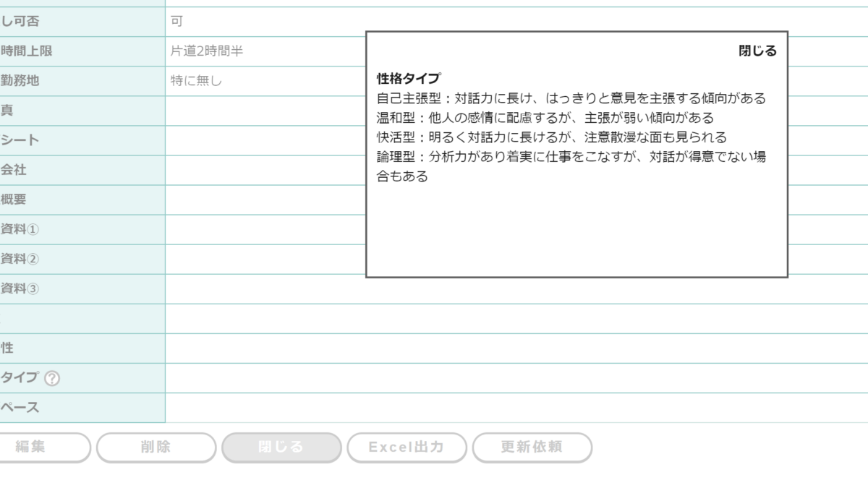Click the 片道2時間半 value
The image size is (868, 488).
(x=207, y=51)
